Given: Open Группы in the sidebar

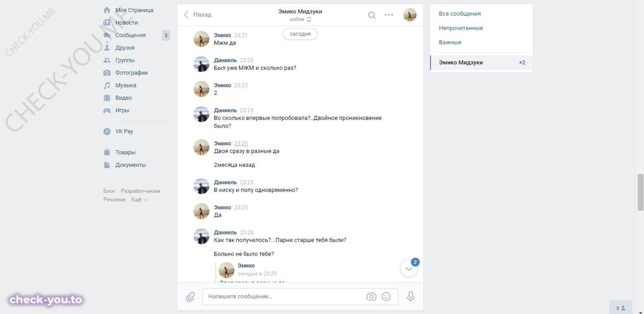Looking at the screenshot, I should click(125, 60).
